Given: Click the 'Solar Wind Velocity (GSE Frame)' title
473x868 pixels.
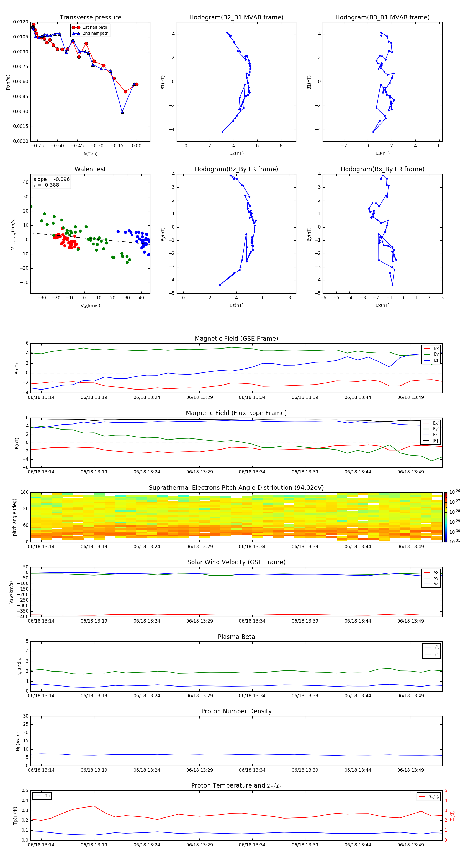Looking at the screenshot, I should (x=236, y=562).
